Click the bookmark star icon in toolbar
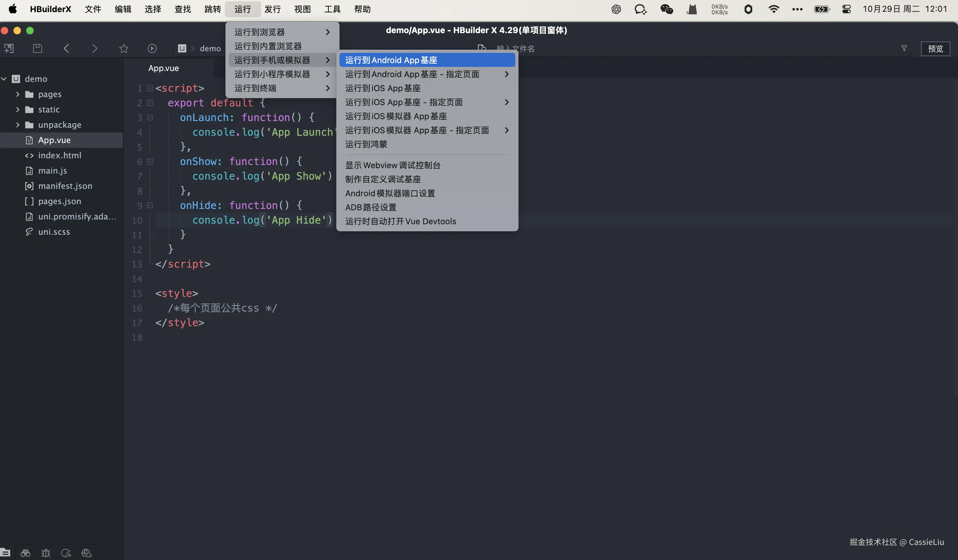The image size is (958, 560). (x=124, y=48)
